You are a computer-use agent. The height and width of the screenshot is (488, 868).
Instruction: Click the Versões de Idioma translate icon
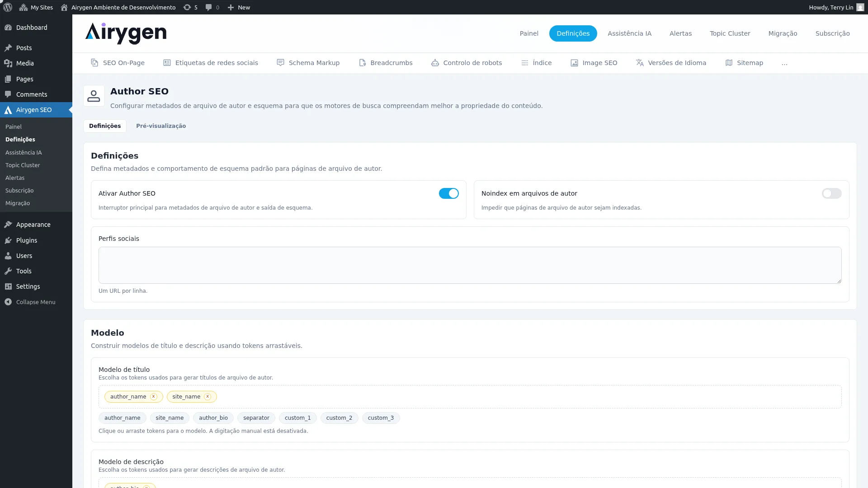(x=640, y=63)
